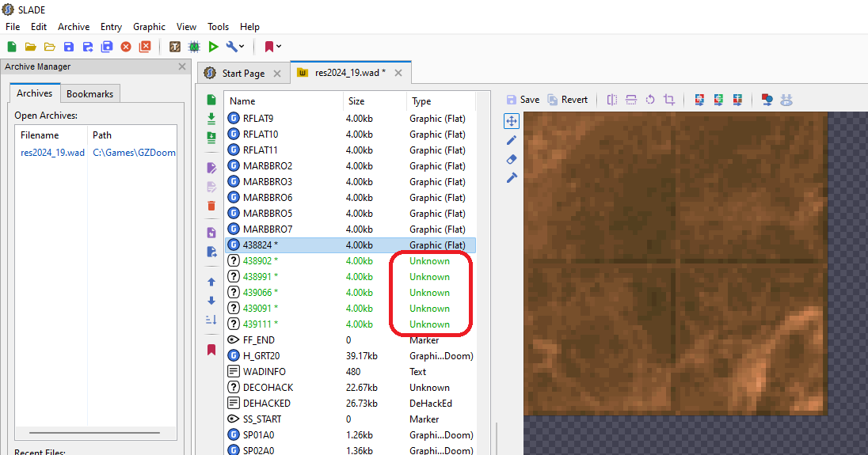Open the Texture Editor icon

(175, 47)
